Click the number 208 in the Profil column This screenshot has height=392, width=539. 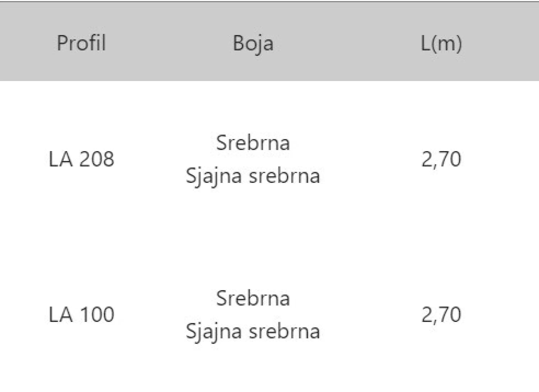pos(96,159)
